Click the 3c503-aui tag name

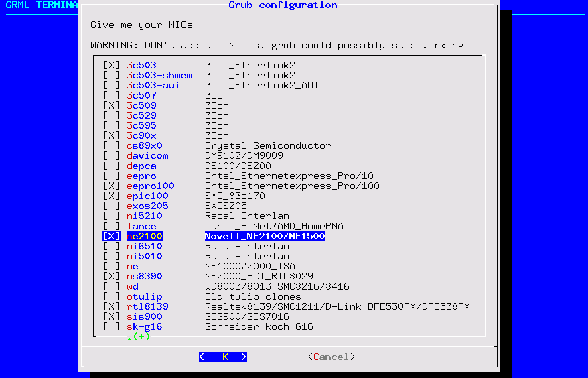(x=153, y=86)
